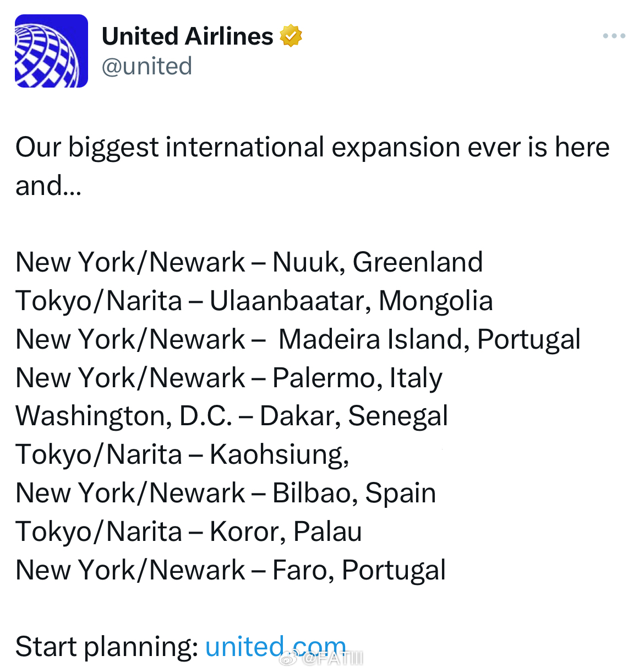The width and height of the screenshot is (644, 672).
Task: Select the Dakar, Senegal route line
Action: click(231, 416)
